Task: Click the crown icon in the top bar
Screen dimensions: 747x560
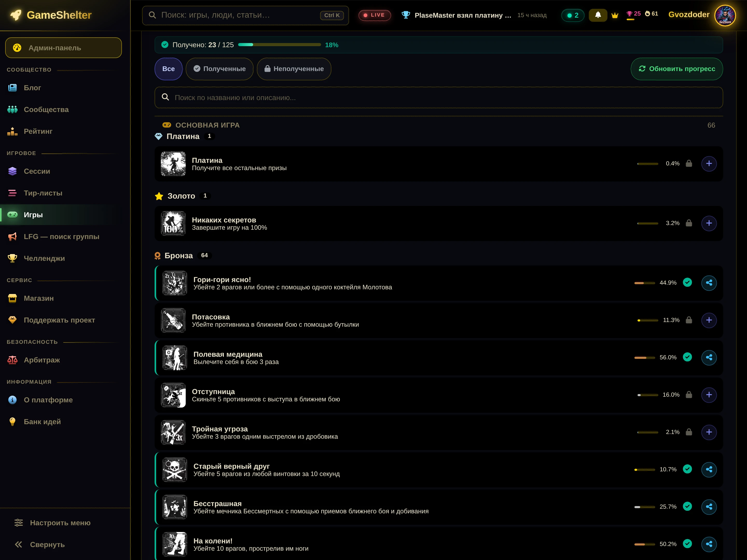Action: point(615,15)
